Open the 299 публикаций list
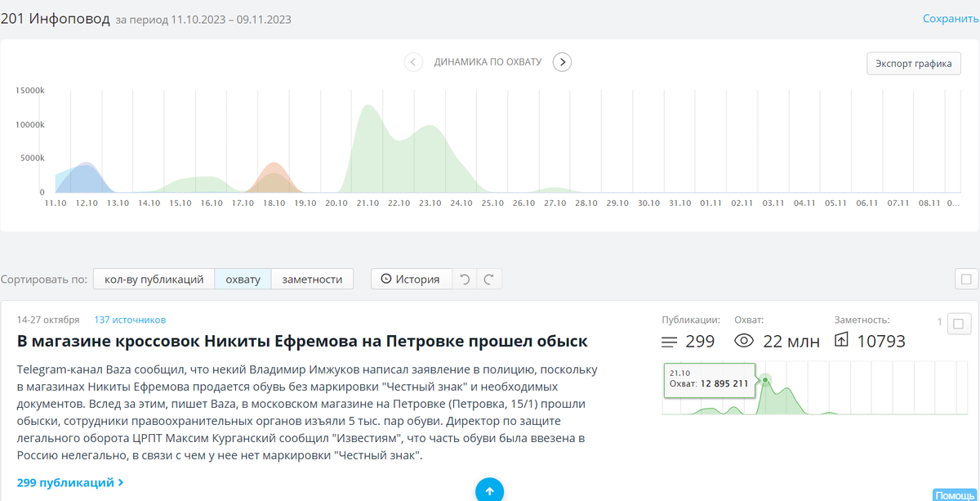The width and height of the screenshot is (980, 501). [67, 482]
